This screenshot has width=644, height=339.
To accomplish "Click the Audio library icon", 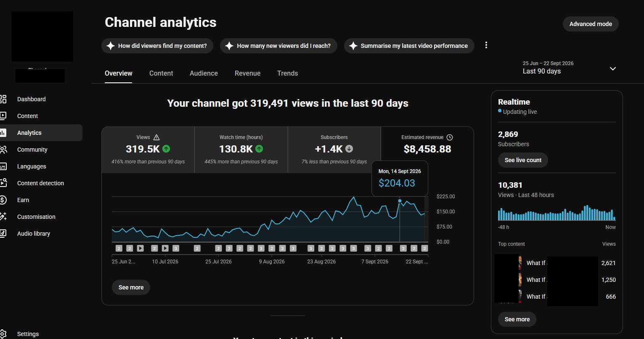I will [3, 234].
